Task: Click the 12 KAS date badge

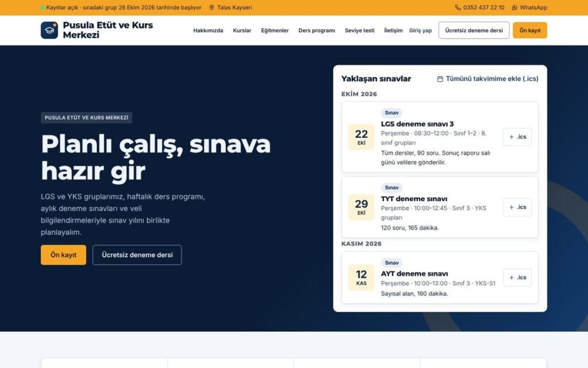Action: [x=361, y=278]
